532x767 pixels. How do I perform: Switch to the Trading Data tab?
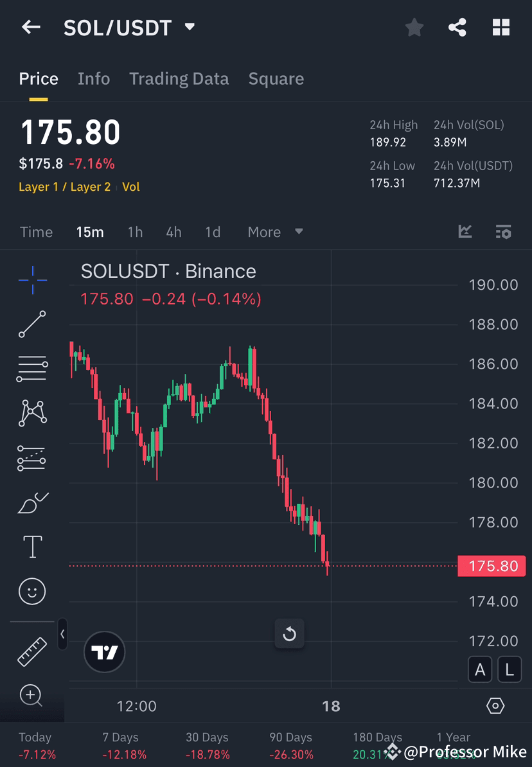179,78
